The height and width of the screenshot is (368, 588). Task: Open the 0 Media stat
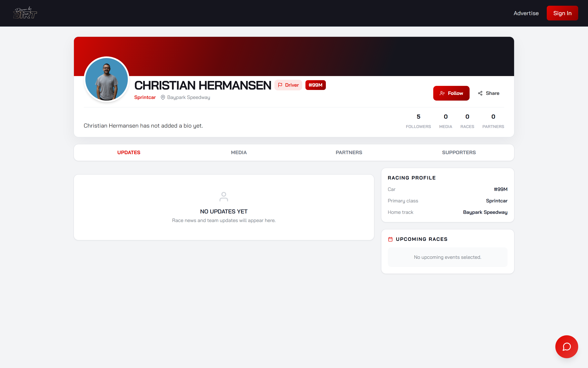pyautogui.click(x=445, y=121)
